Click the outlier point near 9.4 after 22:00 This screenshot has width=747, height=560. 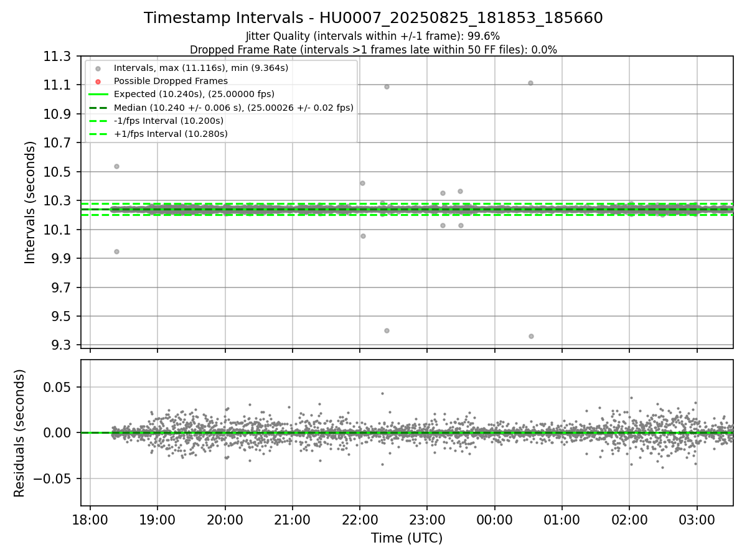click(x=387, y=330)
